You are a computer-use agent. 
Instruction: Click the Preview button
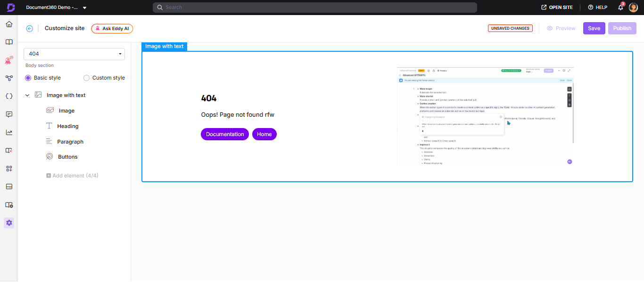[x=561, y=28]
